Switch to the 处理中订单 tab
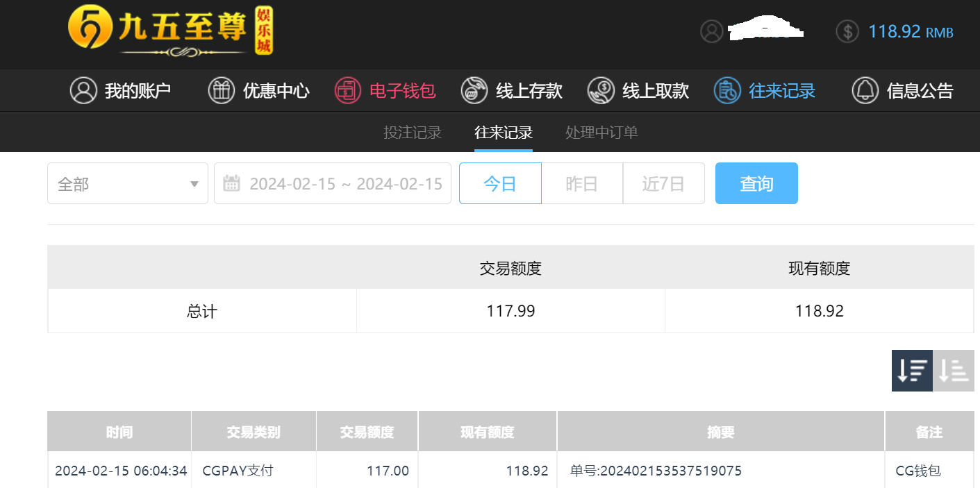This screenshot has height=488, width=980. (601, 132)
